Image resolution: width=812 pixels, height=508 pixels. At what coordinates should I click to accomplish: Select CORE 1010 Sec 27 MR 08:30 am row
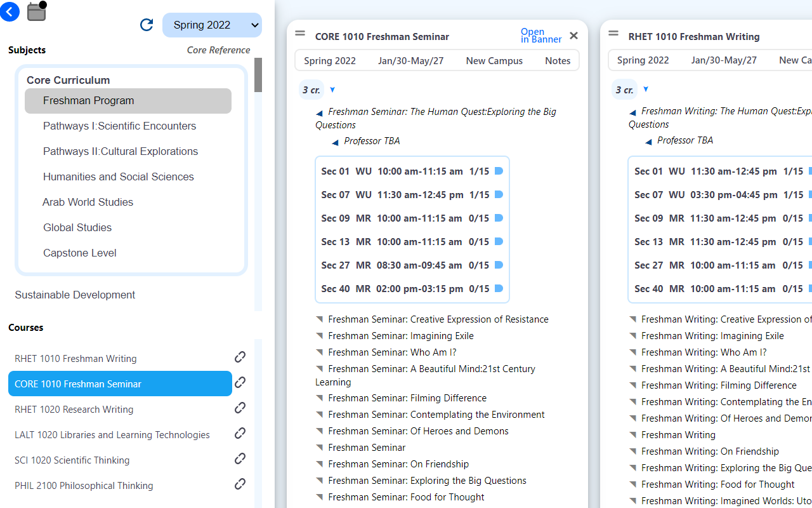pos(412,265)
